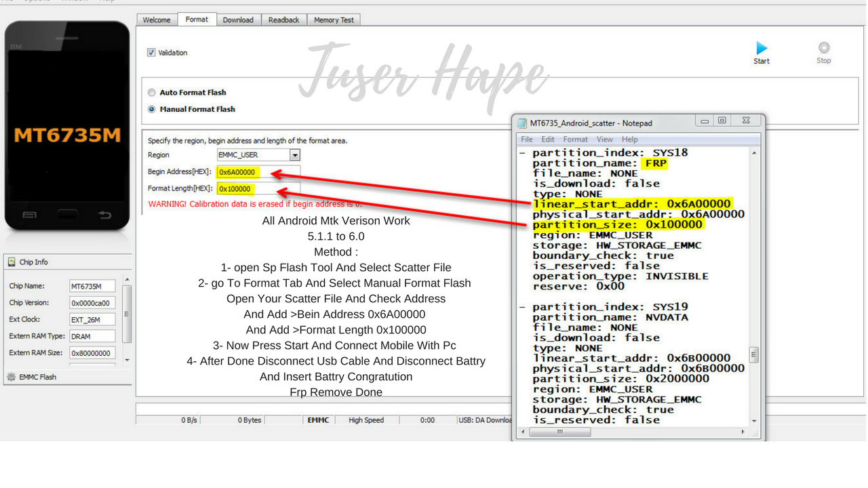Click the Stop icon
The width and height of the screenshot is (868, 488).
824,47
